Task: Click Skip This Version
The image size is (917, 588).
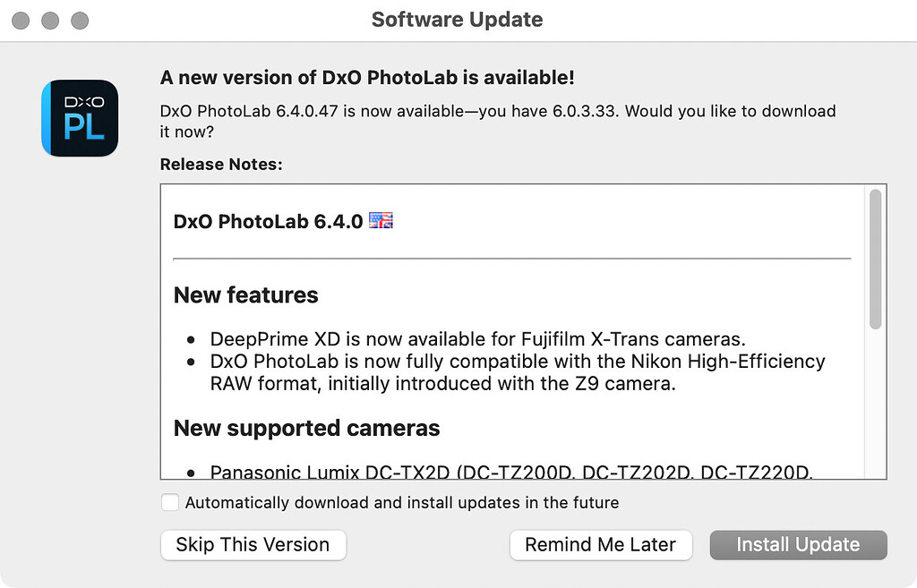Action: (253, 544)
